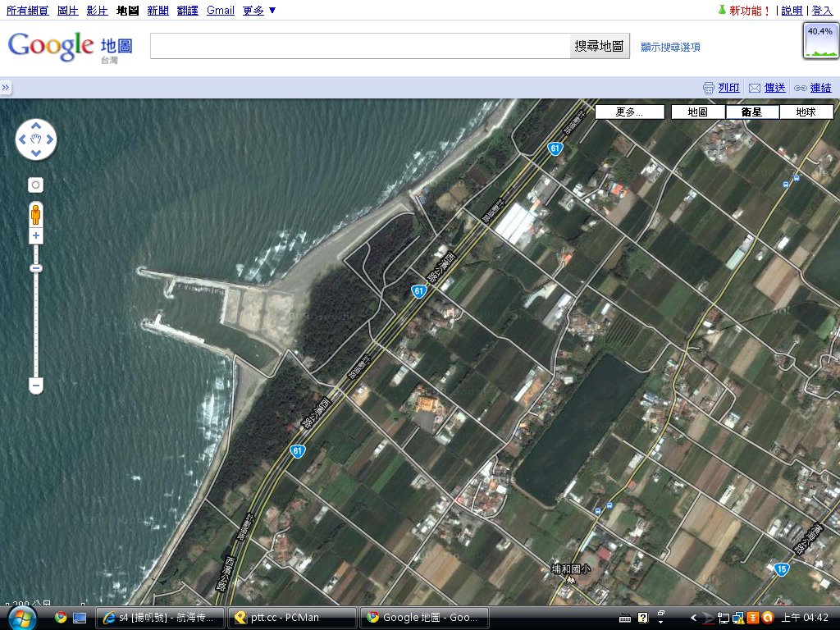Open the 更多... map layers dropdown
840x630 pixels.
(629, 112)
